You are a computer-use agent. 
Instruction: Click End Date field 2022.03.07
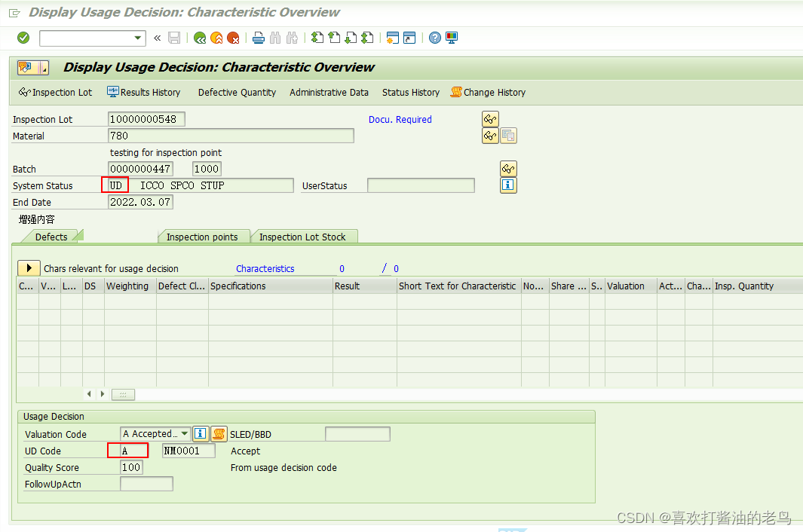140,202
